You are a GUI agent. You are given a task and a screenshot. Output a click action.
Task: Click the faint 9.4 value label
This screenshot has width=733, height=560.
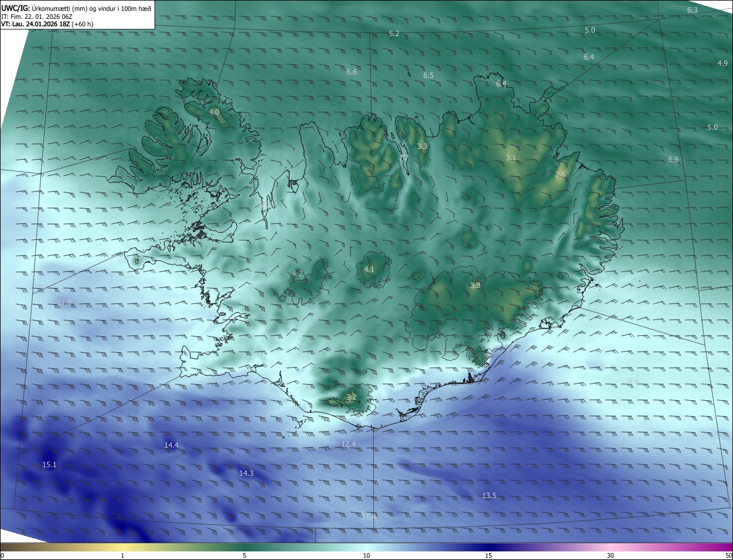point(633,381)
